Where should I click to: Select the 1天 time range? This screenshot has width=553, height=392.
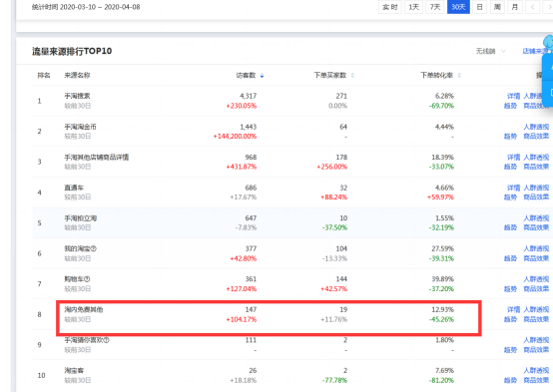[413, 7]
